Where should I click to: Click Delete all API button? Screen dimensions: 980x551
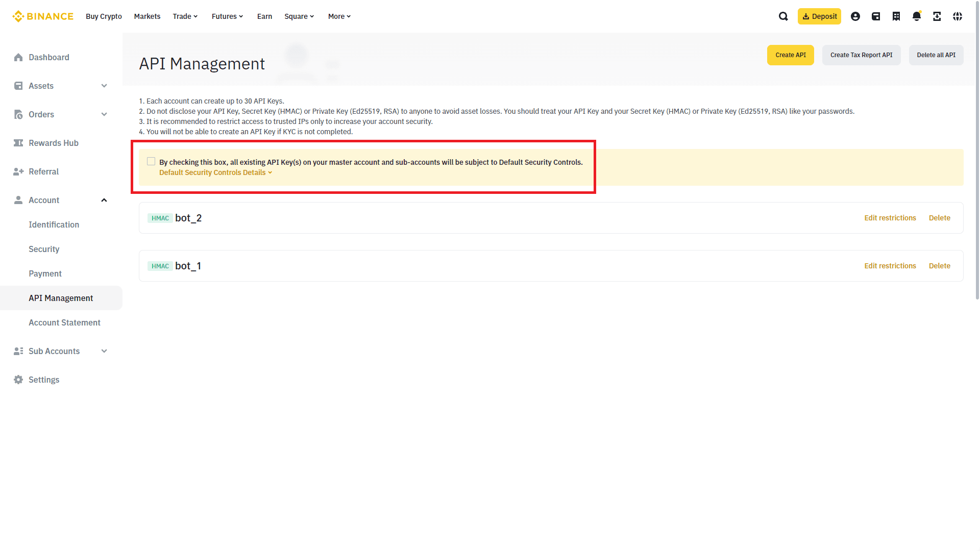[936, 55]
